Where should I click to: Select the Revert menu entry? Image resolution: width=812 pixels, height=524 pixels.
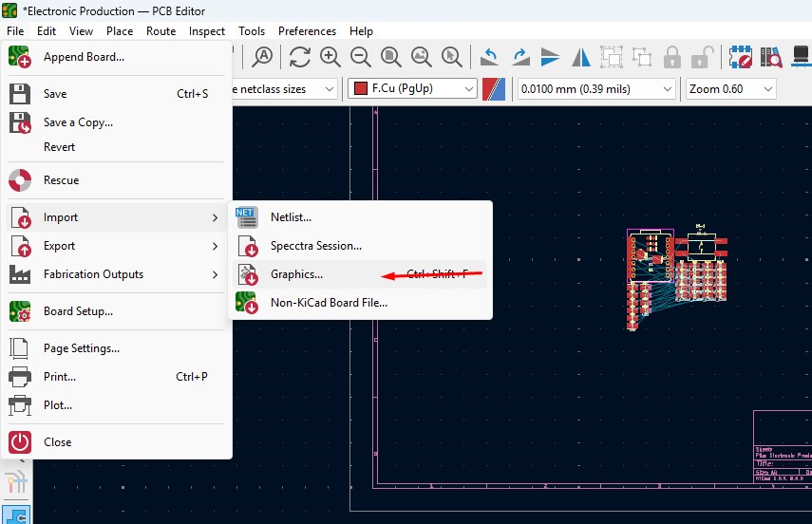tap(117, 147)
